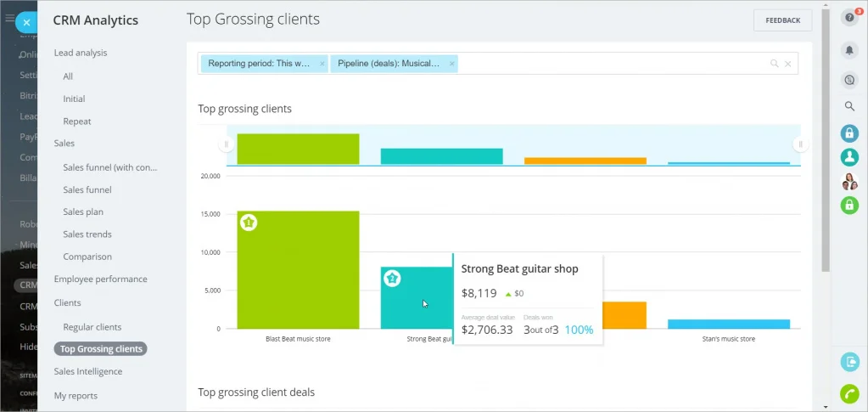Click the blue lock icon in sidebar

tap(849, 133)
